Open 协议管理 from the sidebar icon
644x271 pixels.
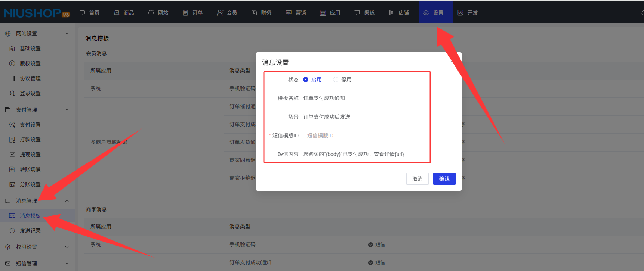click(12, 78)
